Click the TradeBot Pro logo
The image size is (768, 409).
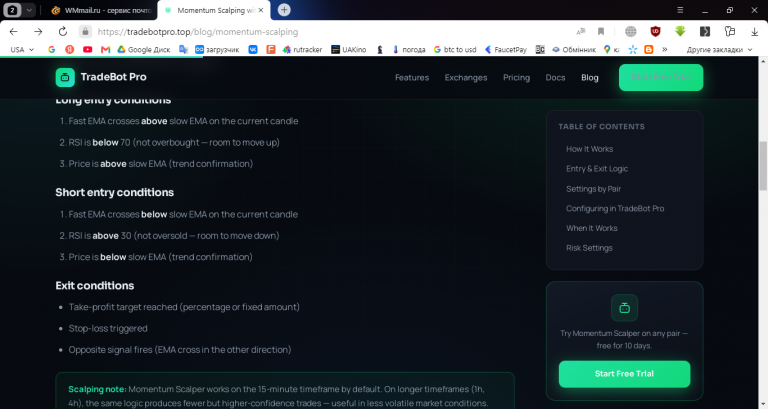tap(101, 77)
